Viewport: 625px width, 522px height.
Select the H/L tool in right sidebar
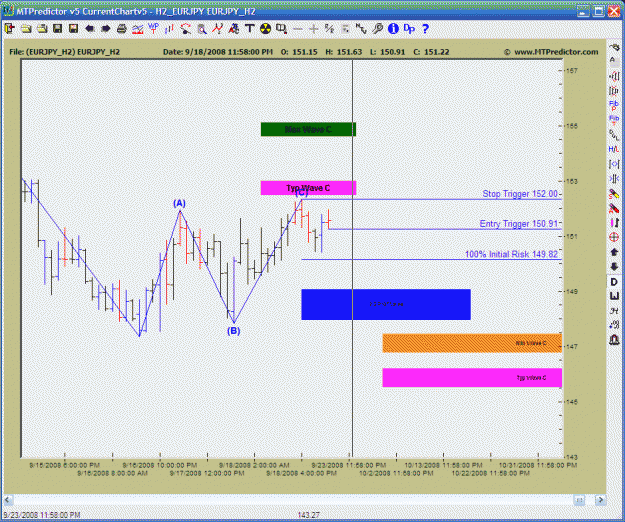[x=614, y=149]
